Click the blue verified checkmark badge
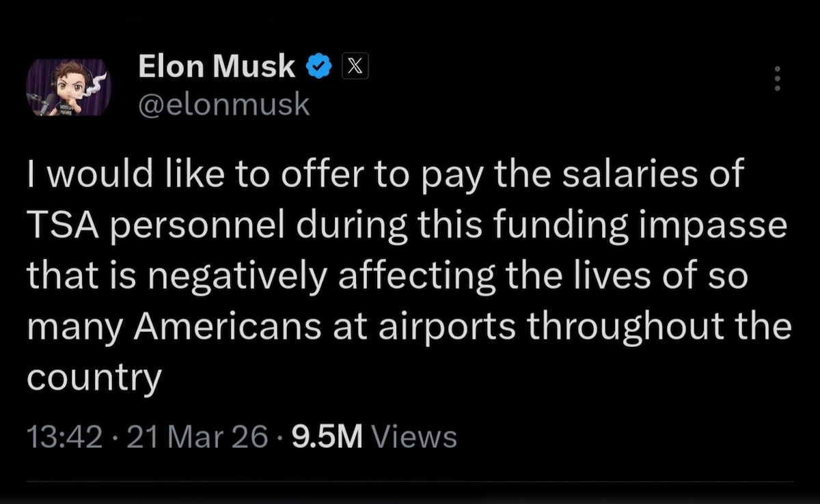 (x=318, y=67)
